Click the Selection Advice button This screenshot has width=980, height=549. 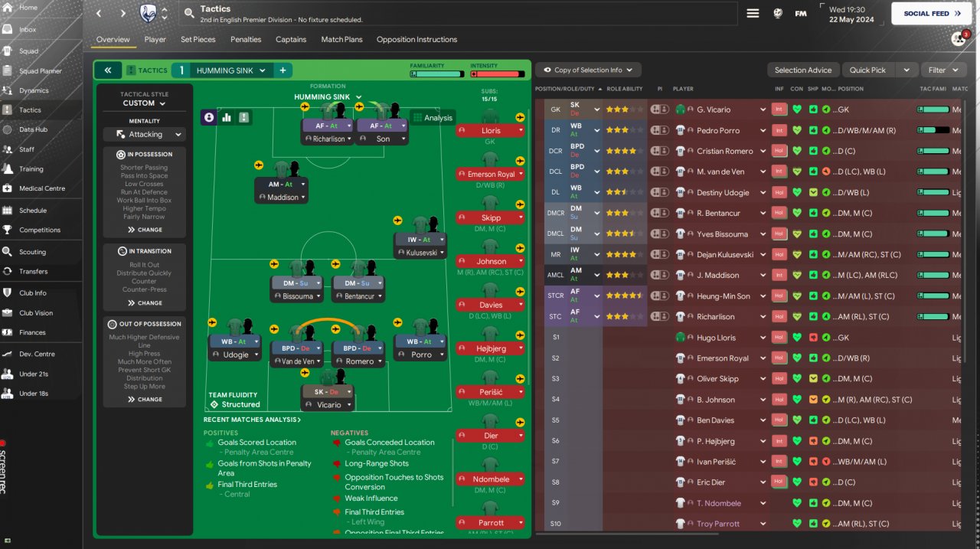coord(804,70)
